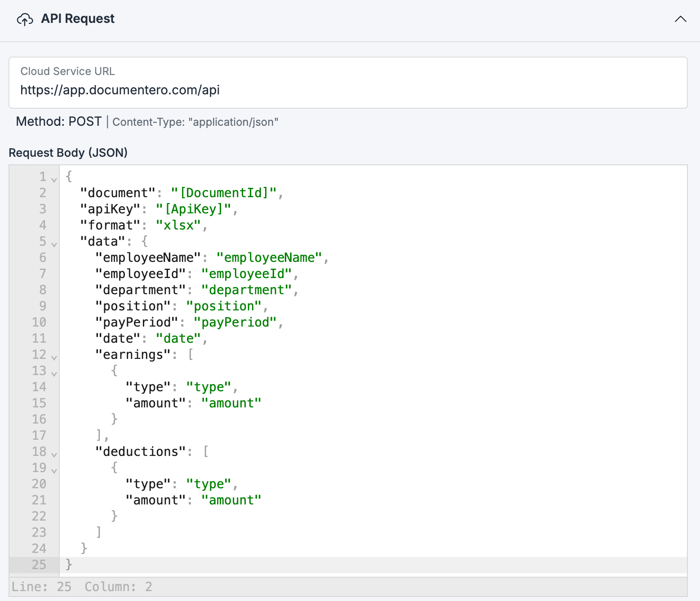The width and height of the screenshot is (700, 601).
Task: Click the "data" key on line 5
Action: coord(102,241)
